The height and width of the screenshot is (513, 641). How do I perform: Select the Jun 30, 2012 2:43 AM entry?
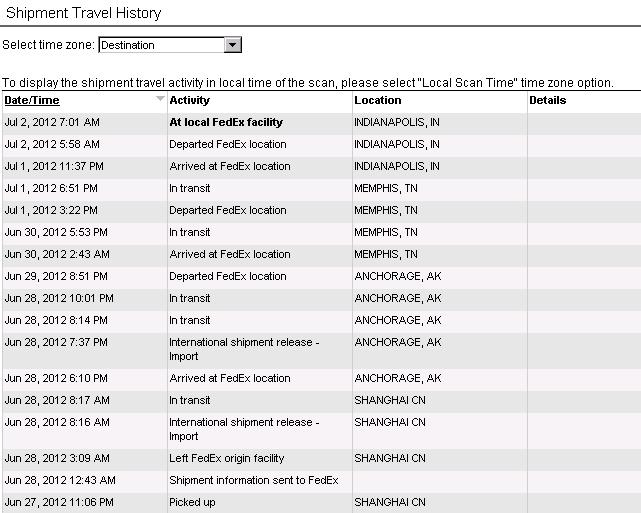(x=322, y=254)
